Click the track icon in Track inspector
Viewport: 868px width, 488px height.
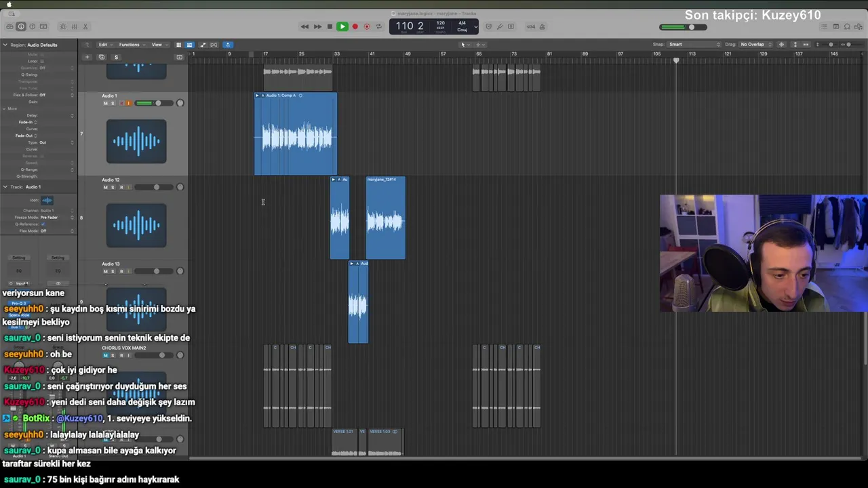(x=47, y=200)
